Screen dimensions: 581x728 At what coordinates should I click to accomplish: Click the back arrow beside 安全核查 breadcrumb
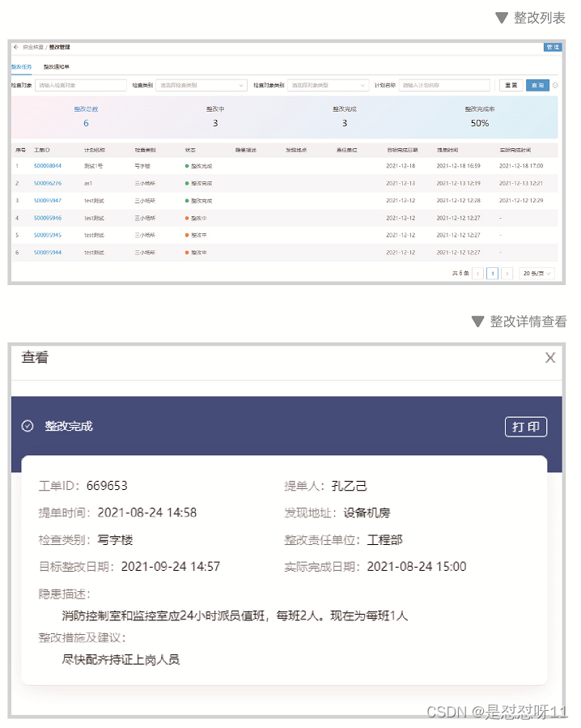click(15, 47)
